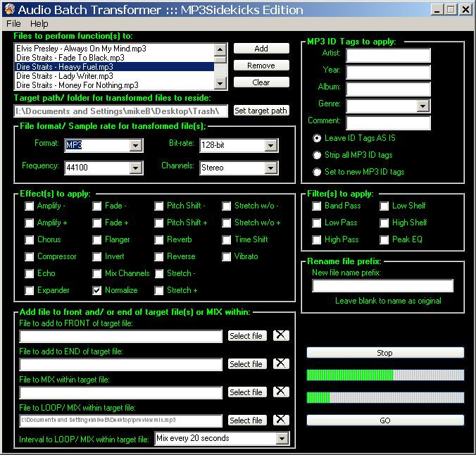Open the File menu
The height and width of the screenshot is (455, 476).
(13, 24)
